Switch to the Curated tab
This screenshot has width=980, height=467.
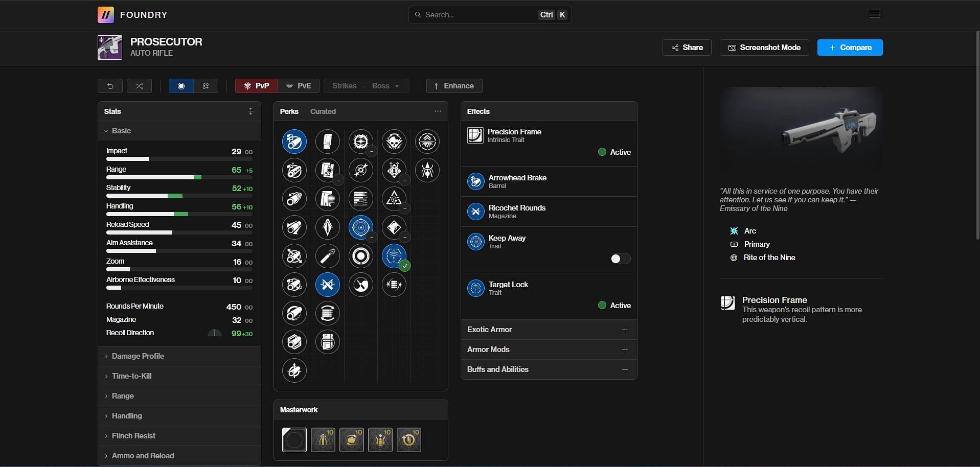323,111
